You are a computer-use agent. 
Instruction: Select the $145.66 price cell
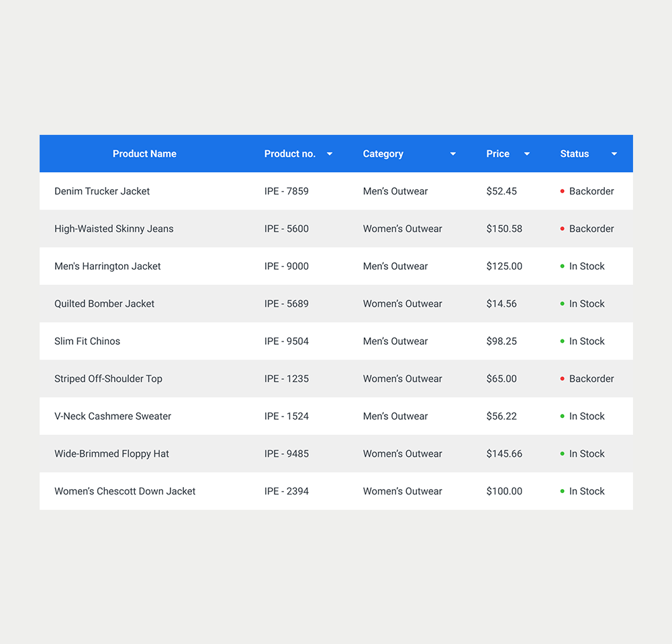coord(504,454)
